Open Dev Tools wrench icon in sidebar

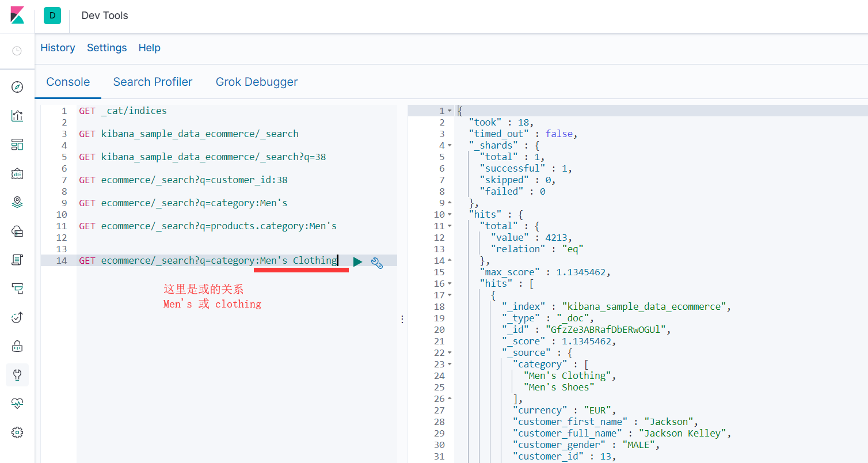coord(17,375)
